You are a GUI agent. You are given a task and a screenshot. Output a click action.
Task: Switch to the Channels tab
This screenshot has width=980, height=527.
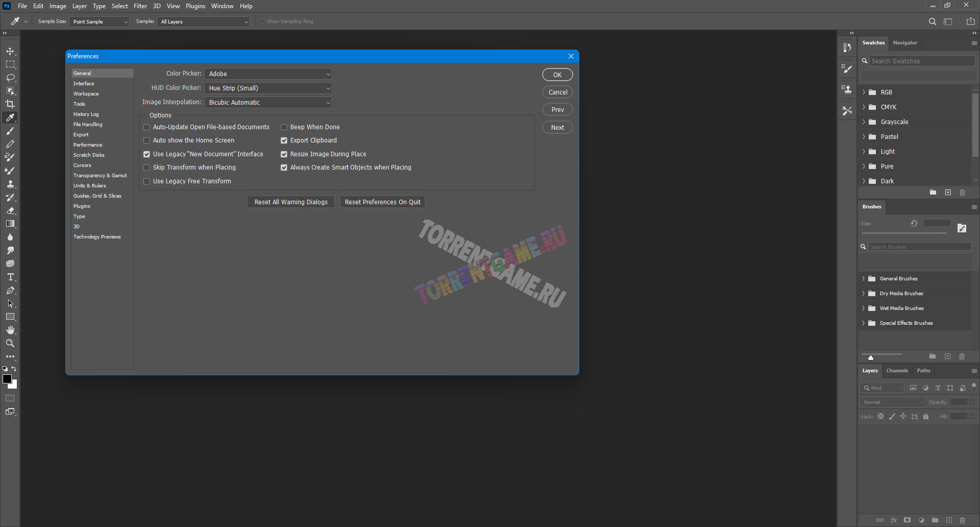(897, 371)
